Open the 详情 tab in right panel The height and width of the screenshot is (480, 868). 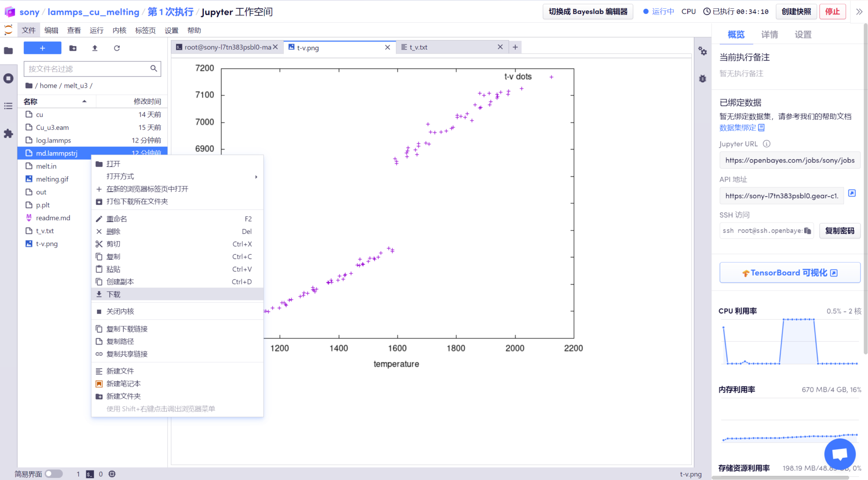coord(769,35)
